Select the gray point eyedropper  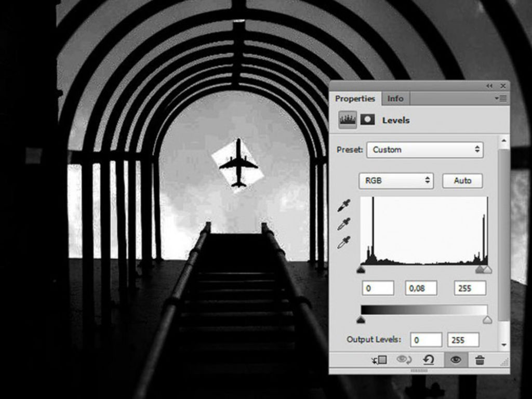[343, 224]
